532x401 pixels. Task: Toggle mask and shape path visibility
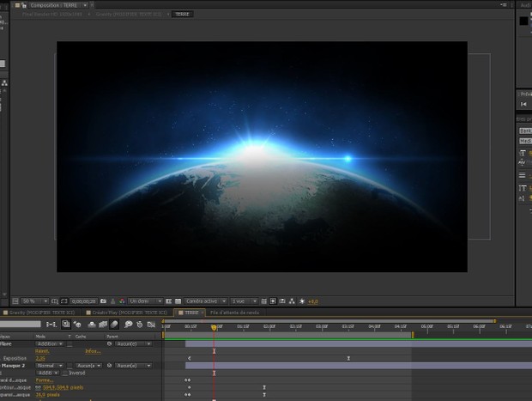(x=64, y=301)
